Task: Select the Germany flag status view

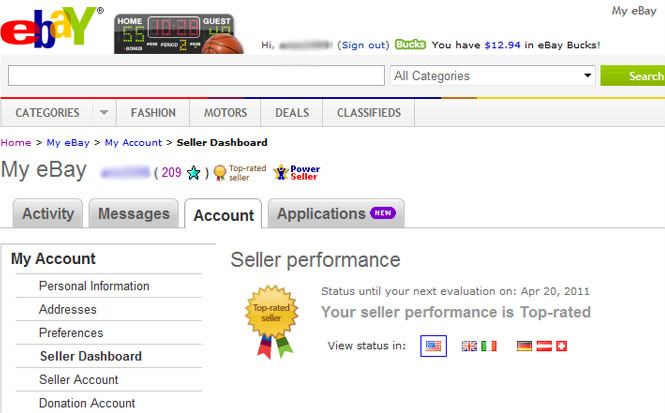Action: point(525,346)
